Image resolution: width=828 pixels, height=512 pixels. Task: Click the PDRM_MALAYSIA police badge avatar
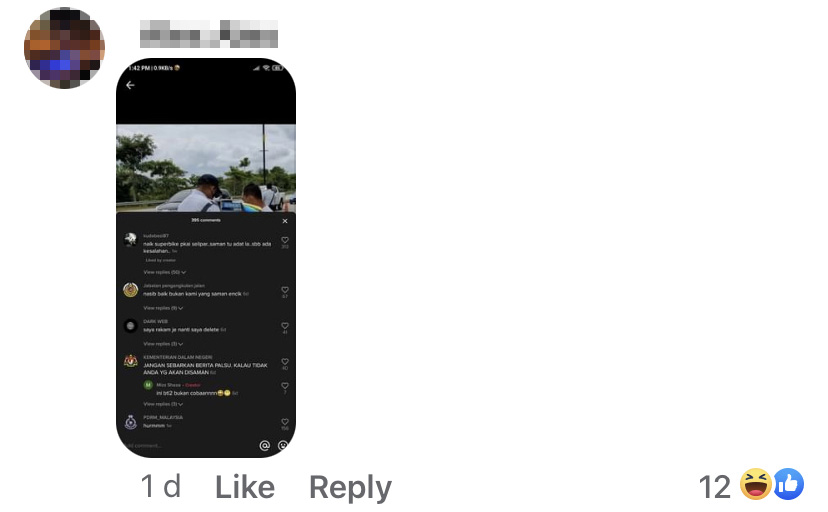click(130, 422)
